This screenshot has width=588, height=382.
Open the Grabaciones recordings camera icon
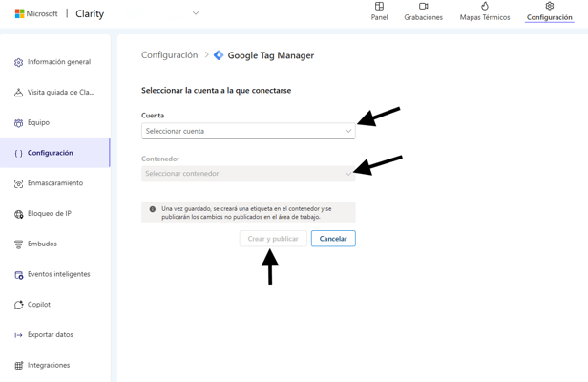tap(424, 6)
